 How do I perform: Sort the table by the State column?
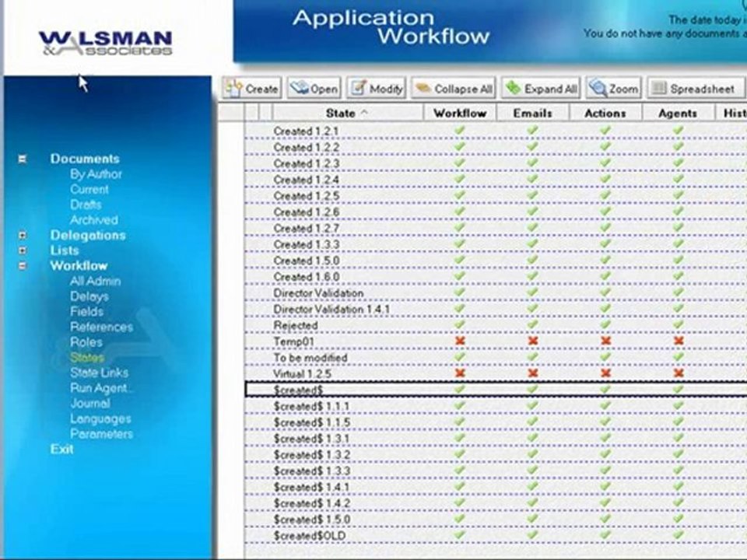pos(347,114)
